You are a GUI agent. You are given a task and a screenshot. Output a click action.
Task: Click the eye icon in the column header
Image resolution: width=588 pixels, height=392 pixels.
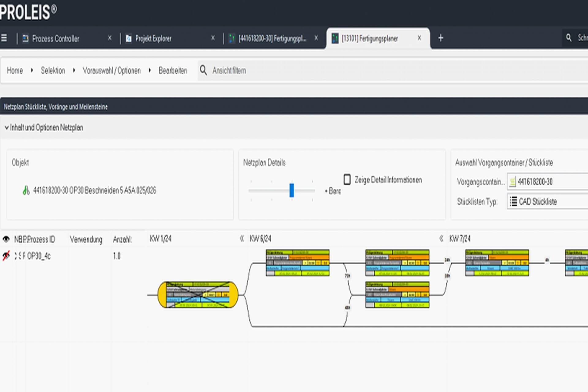(6, 239)
